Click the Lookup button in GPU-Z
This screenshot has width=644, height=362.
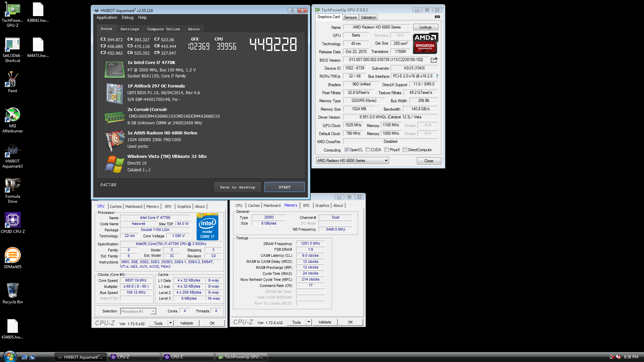[x=425, y=27]
